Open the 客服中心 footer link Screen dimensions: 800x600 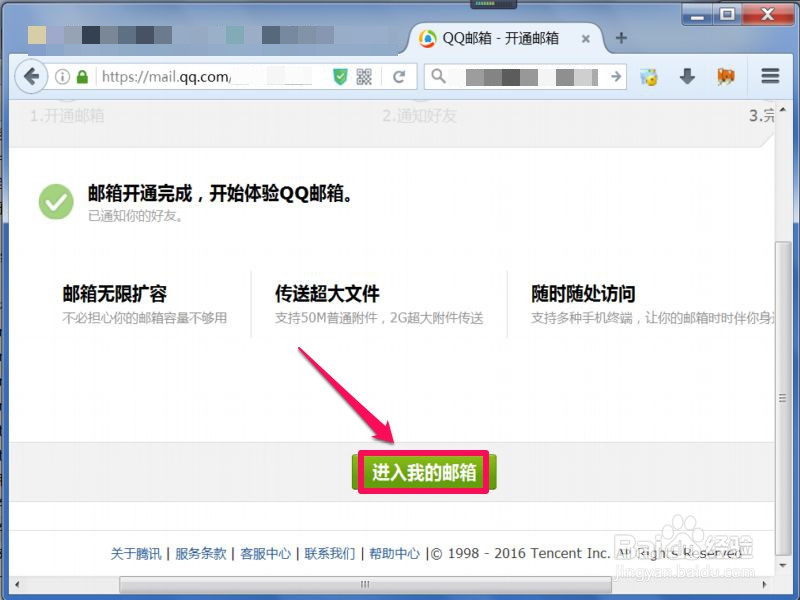click(x=265, y=554)
